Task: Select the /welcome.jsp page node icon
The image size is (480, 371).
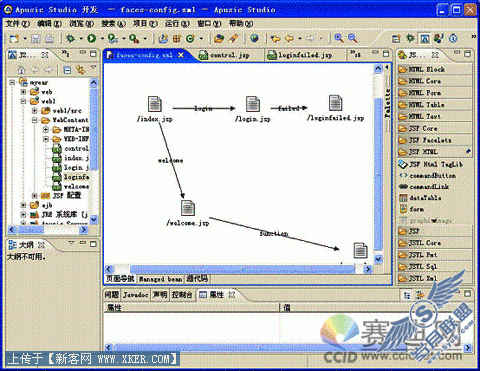Action: point(188,208)
